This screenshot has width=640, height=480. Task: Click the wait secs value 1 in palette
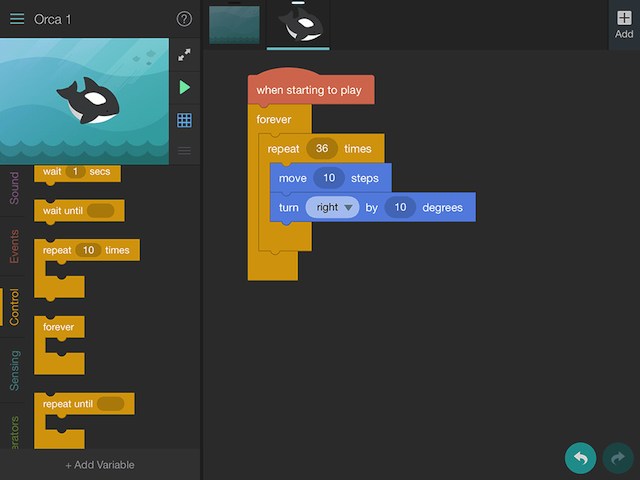pyautogui.click(x=75, y=171)
